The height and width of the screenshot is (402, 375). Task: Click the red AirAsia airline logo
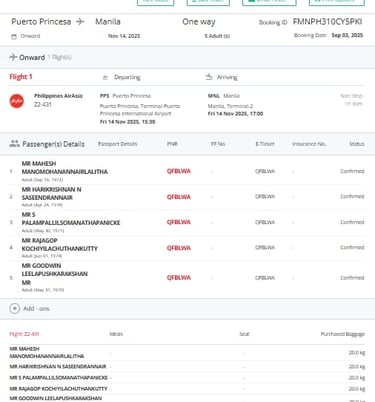click(17, 101)
